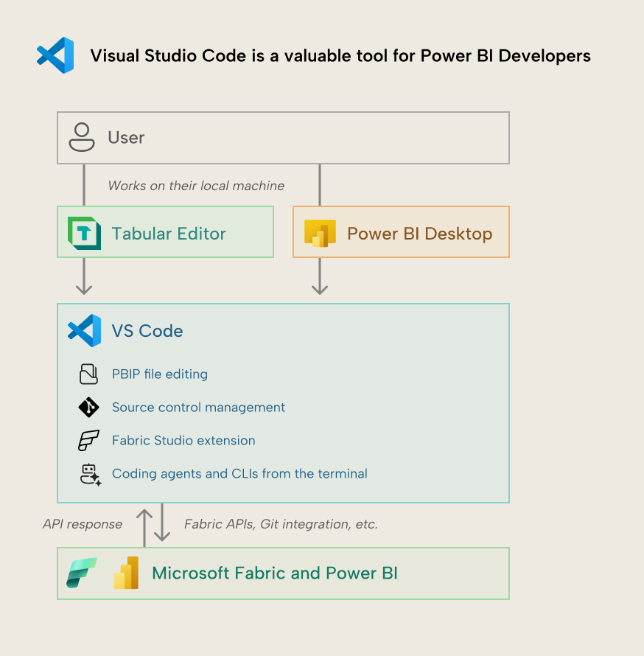Click the "Source control management" text
Image resolution: width=644 pixels, height=656 pixels.
pos(199,407)
